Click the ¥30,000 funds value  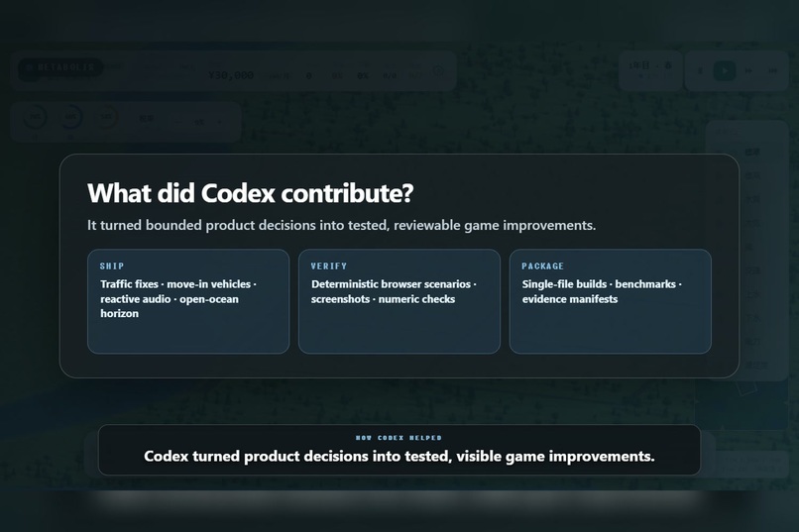tap(231, 75)
